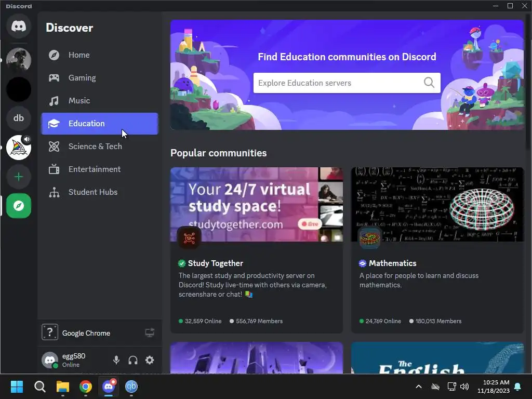Open volume control in system tray

(x=464, y=387)
